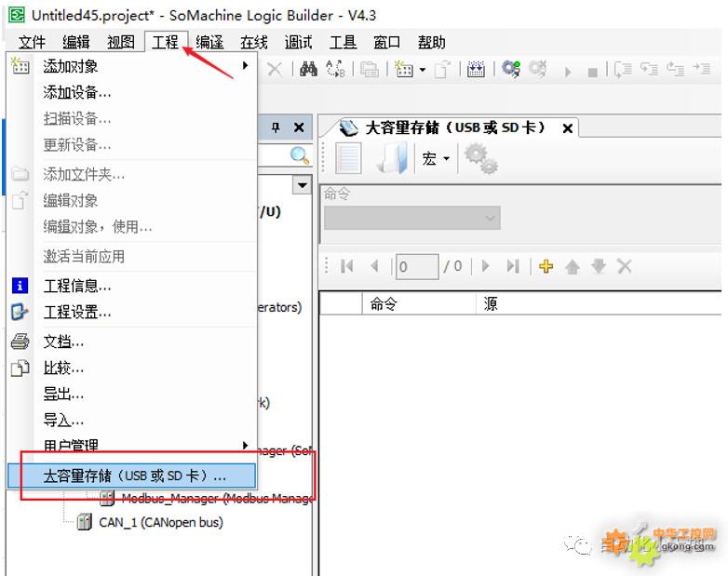Click the login gears toolbar icon
728x576 pixels.
click(x=511, y=69)
